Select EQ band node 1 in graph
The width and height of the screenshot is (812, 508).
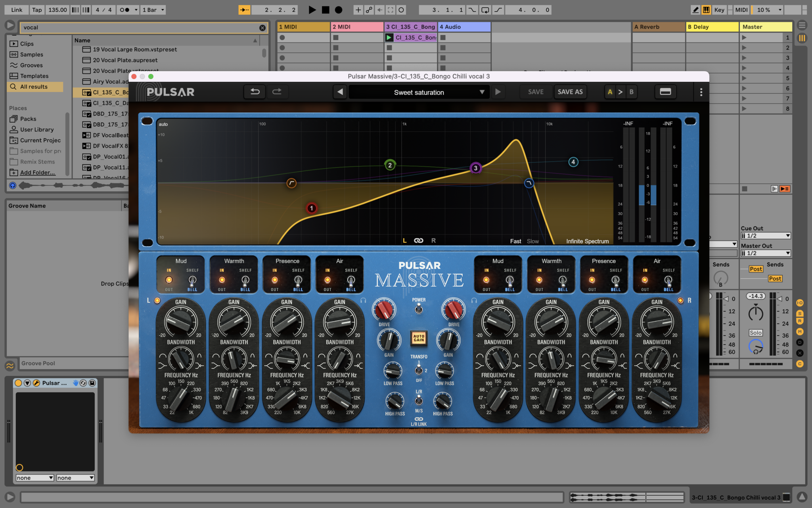point(312,208)
